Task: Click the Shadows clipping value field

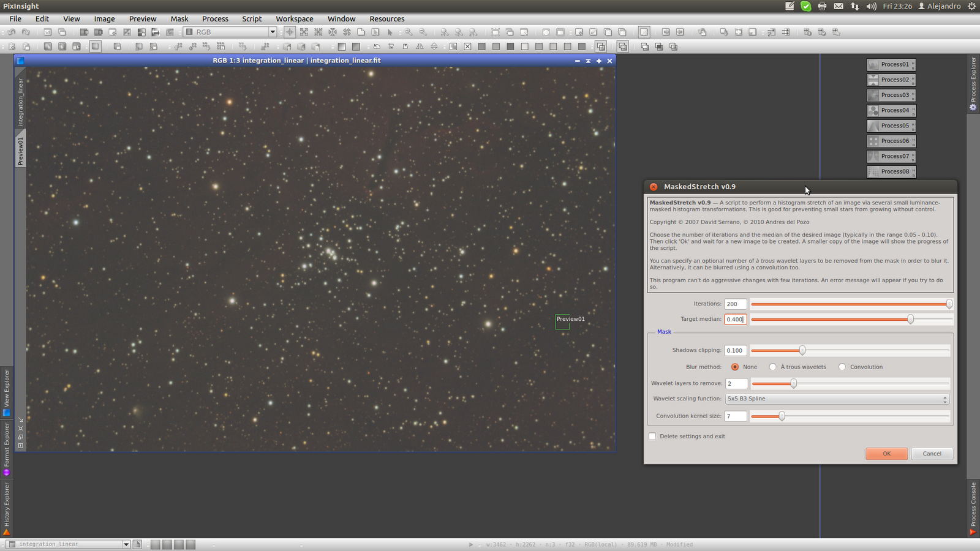Action: coord(736,350)
